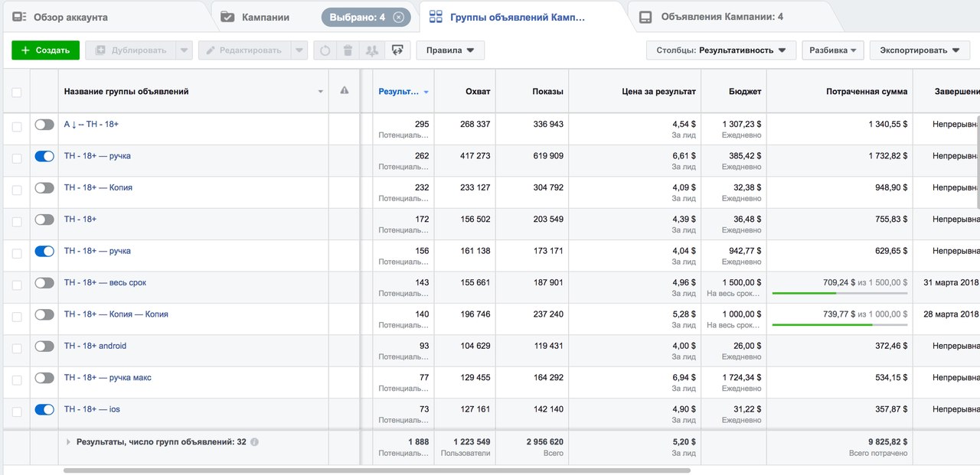Enable the TH - 18+ — весь срок switch
This screenshot has width=980, height=475.
[x=44, y=283]
